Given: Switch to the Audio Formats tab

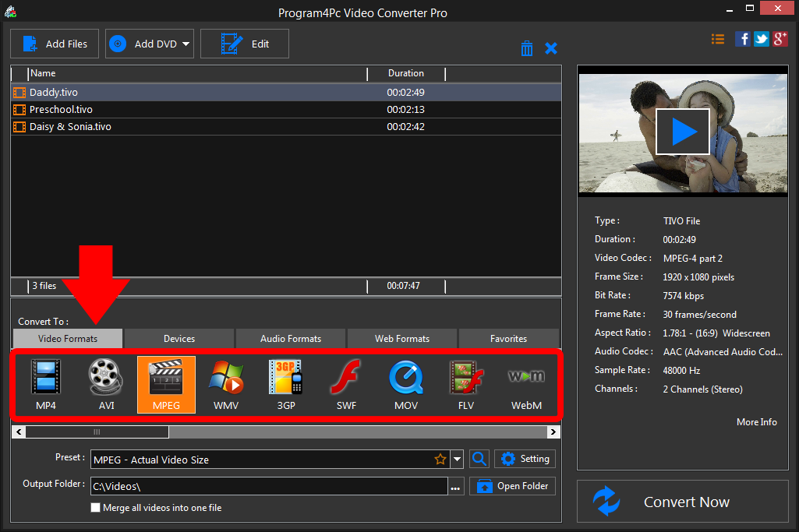Looking at the screenshot, I should pyautogui.click(x=291, y=339).
